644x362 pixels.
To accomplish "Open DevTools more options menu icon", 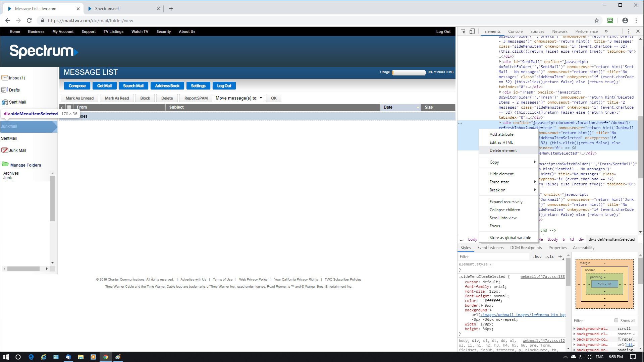I will point(629,31).
